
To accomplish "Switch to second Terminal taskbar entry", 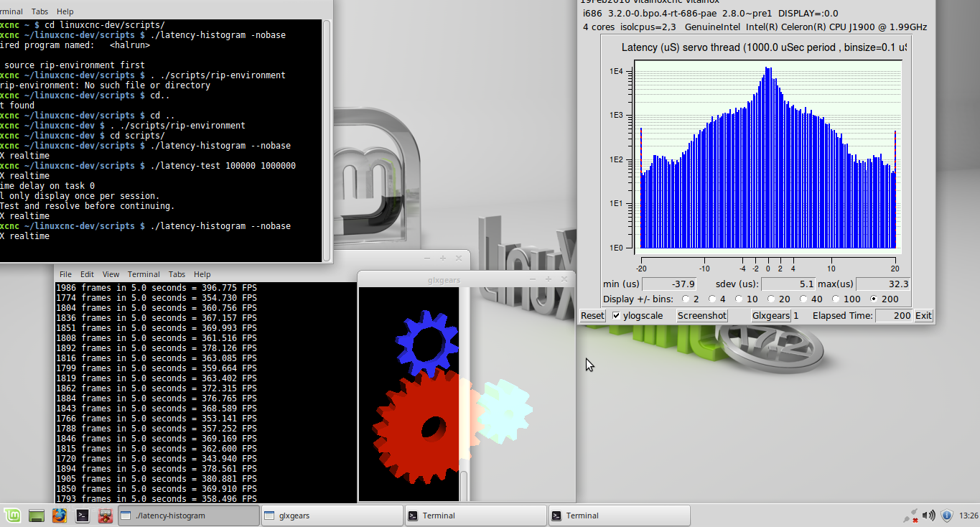I will 620,516.
